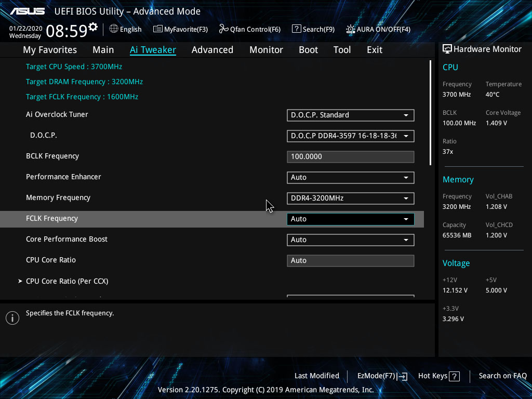The height and width of the screenshot is (399, 532).
Task: Open Ai Overclock Tuner dropdown
Action: click(x=351, y=115)
